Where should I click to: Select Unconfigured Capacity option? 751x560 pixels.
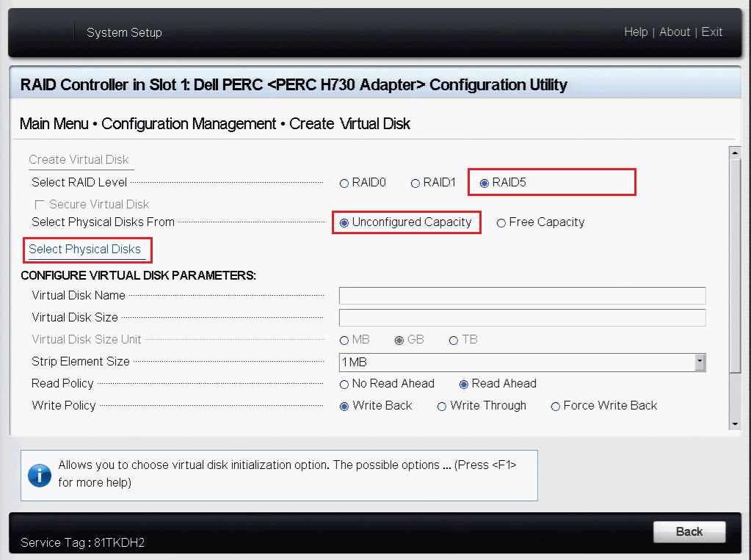344,222
